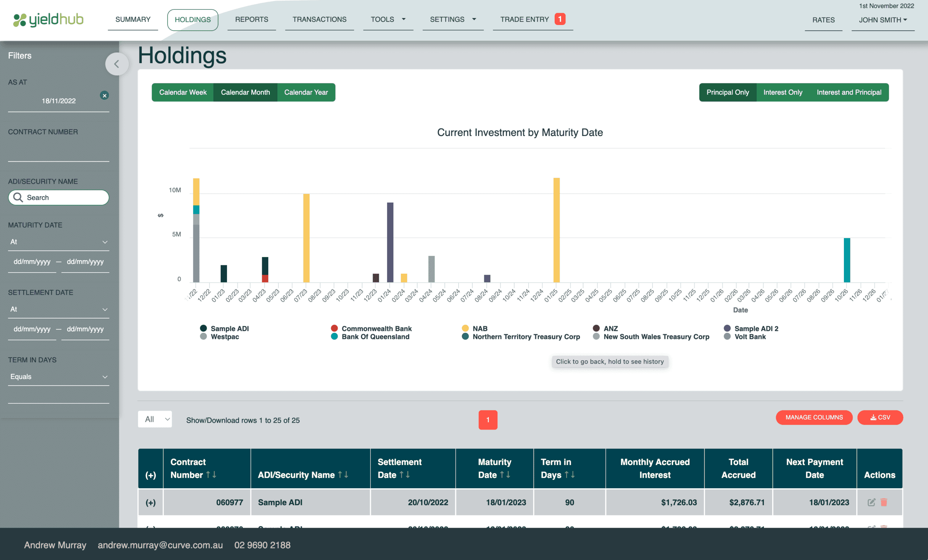Toggle NAB legend color swatch
Screen dimensions: 928x560
pos(465,328)
